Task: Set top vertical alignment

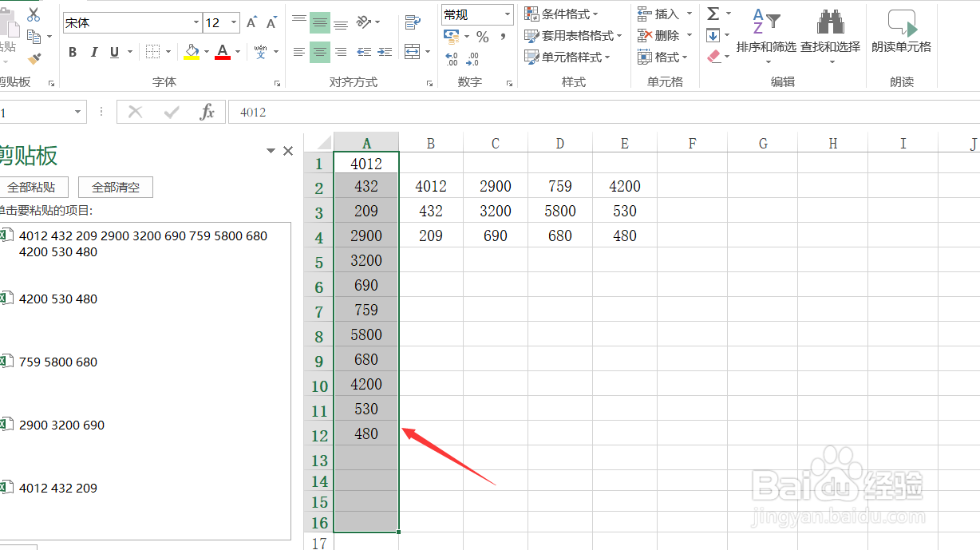Action: pyautogui.click(x=299, y=22)
